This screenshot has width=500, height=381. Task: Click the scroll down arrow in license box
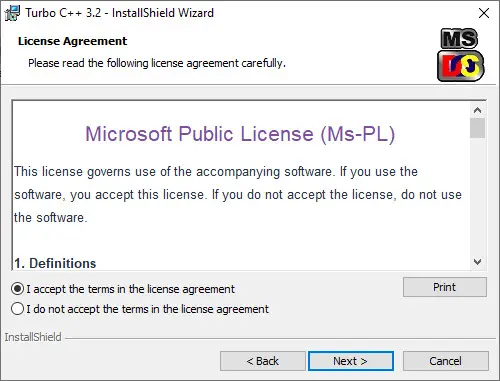coord(477,262)
